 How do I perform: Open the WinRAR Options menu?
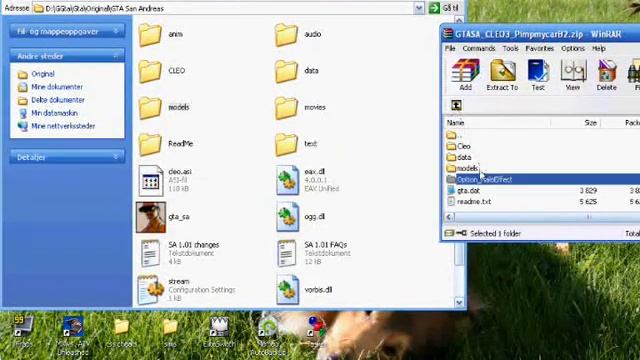click(x=573, y=48)
